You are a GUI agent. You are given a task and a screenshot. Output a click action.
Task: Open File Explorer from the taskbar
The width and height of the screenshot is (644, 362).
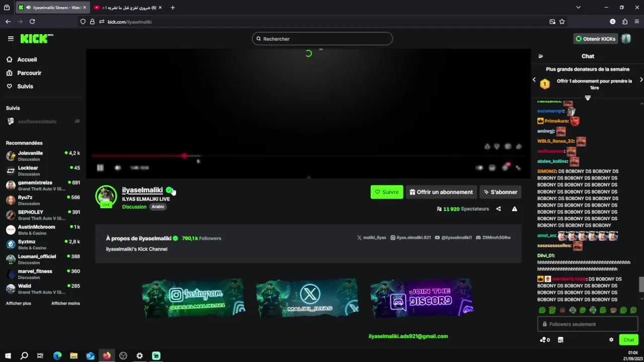(x=73, y=355)
